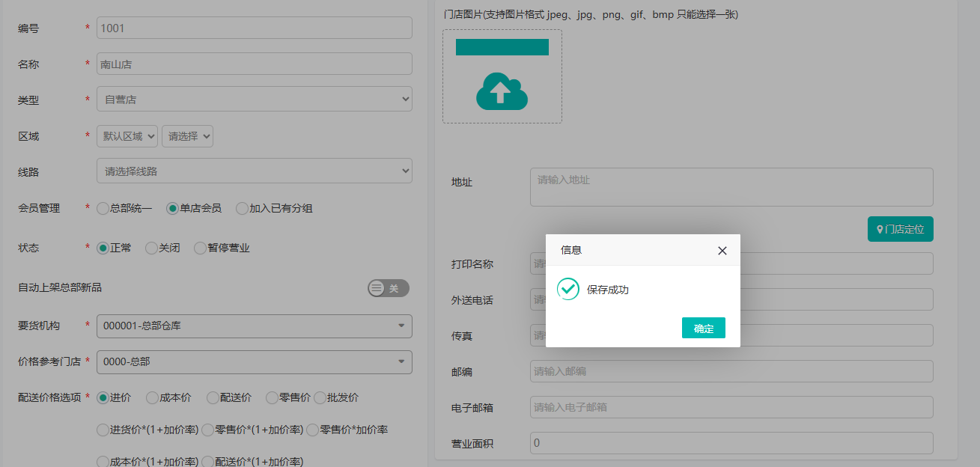Image resolution: width=980 pixels, height=467 pixels.
Task: Select 加入已有分组 radio option
Action: [242, 209]
